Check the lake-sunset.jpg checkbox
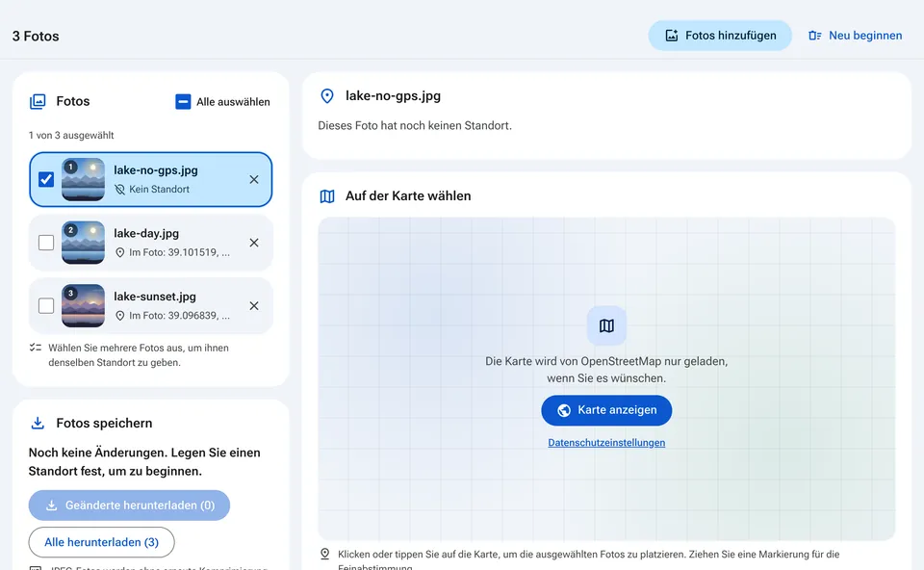This screenshot has width=924, height=570. tap(46, 305)
